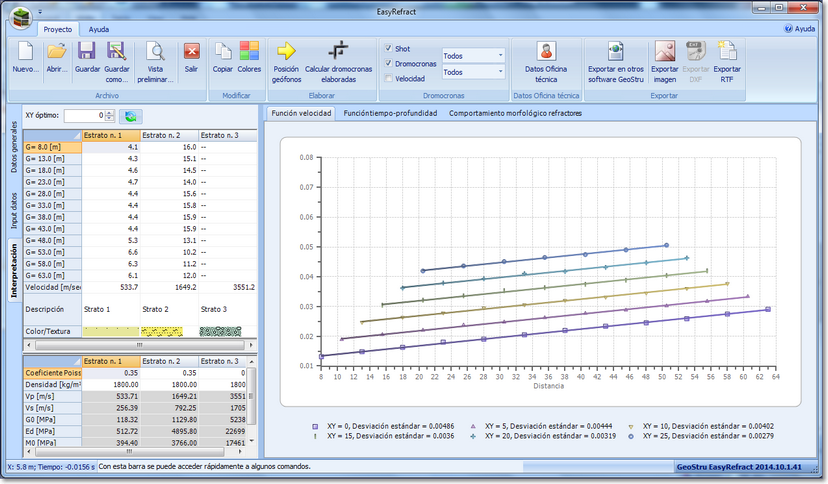Viewport: 828px width, 484px height.
Task: Open Datos Oficina técnica icon
Action: 545,51
